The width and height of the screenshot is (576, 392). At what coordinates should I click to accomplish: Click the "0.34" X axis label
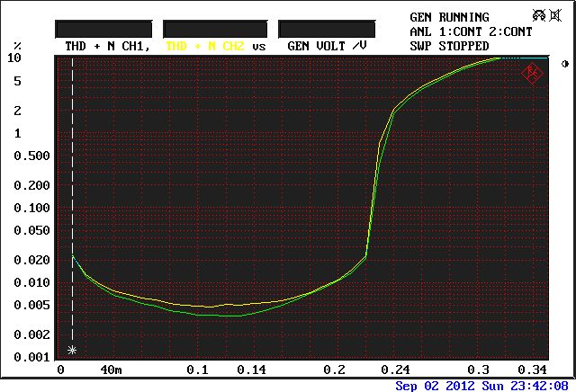click(x=533, y=370)
